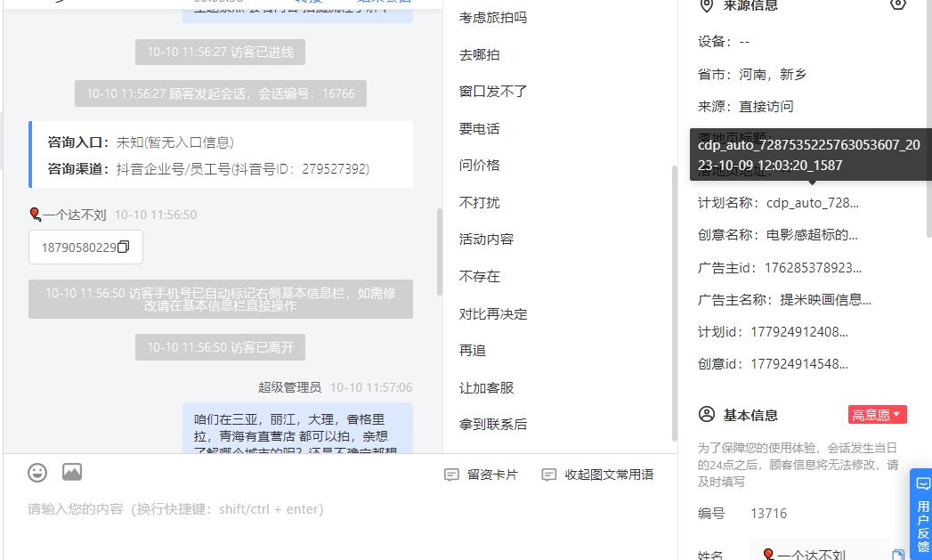The width and height of the screenshot is (932, 560).
Task: Choose the 再追 quick reply
Action: pos(473,351)
